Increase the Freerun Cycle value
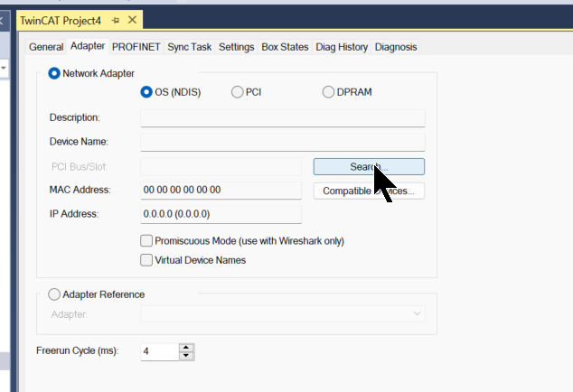This screenshot has height=392, width=573. coord(186,348)
